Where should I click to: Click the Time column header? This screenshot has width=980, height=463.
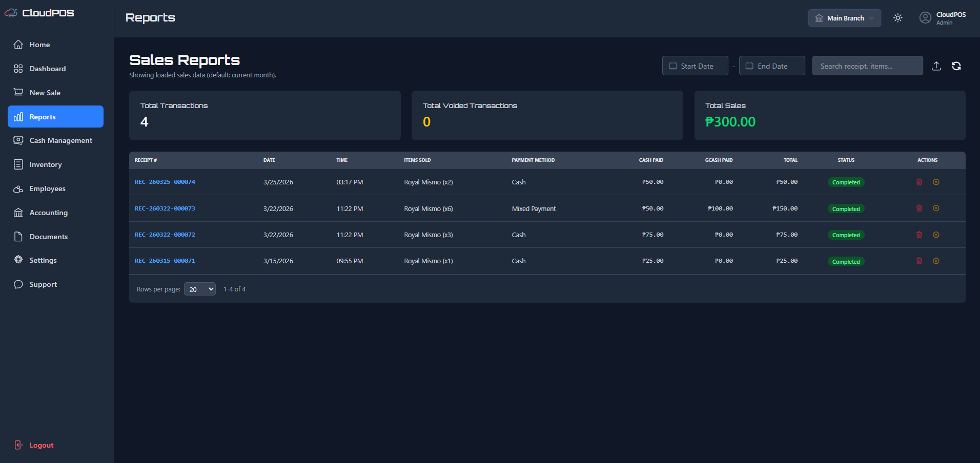pyautogui.click(x=342, y=160)
